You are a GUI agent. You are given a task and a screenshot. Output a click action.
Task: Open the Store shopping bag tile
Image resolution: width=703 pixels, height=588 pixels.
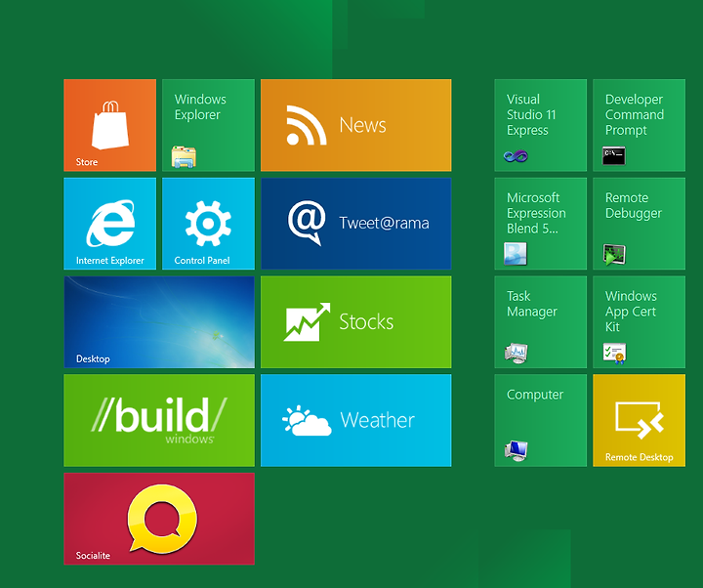point(110,125)
